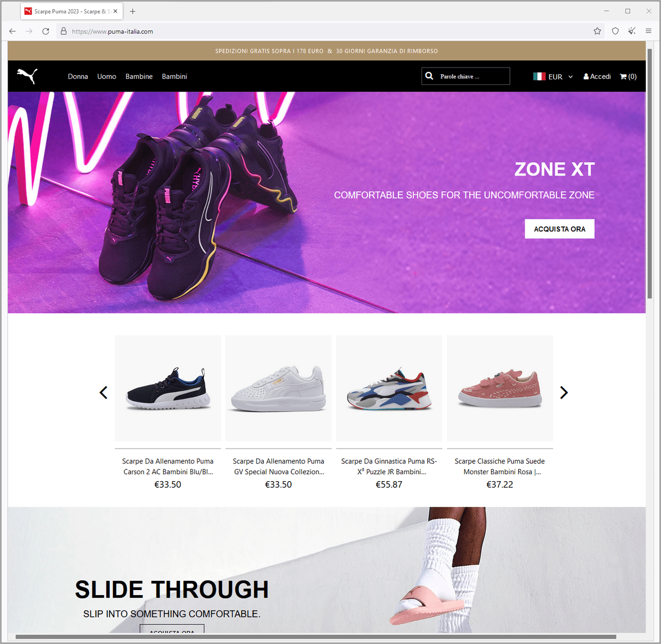Open the pink Suede Monster shoe thumbnail
Viewport: 661px width, 644px height.
500,388
